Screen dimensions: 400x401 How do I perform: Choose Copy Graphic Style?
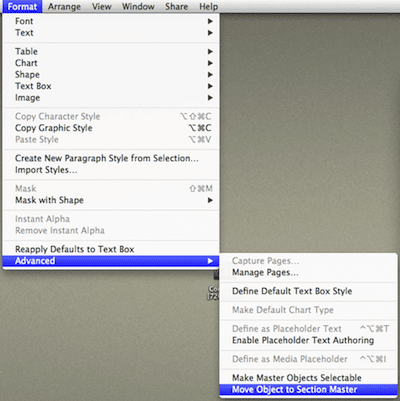click(x=111, y=128)
